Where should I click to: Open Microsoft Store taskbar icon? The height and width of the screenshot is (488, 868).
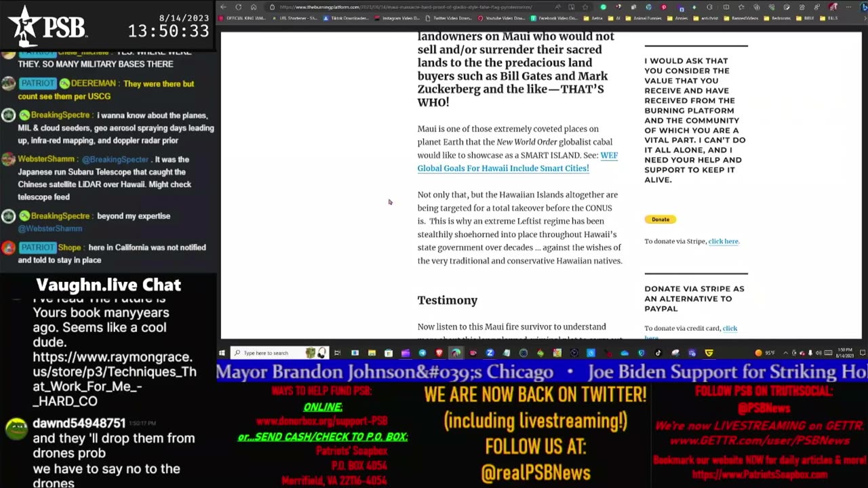click(x=389, y=352)
